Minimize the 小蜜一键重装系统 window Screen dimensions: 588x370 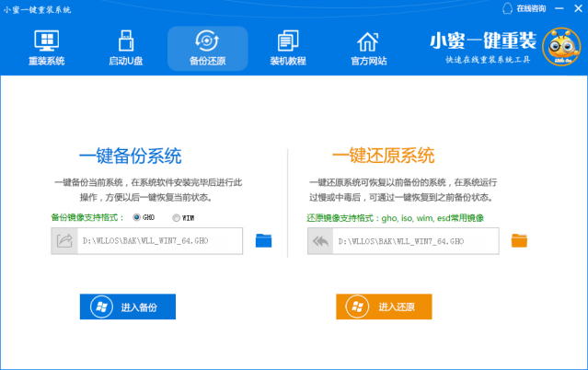point(560,8)
